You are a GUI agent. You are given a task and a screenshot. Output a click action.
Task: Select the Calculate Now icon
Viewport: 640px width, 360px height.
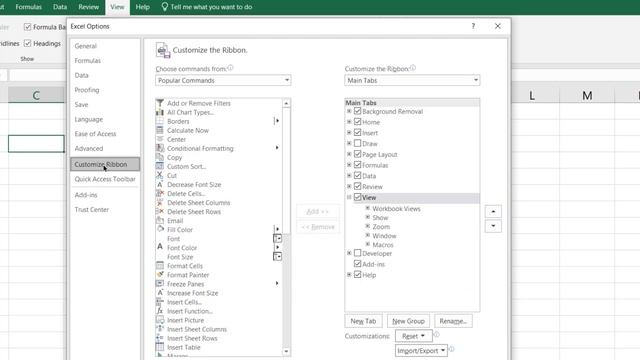click(160, 130)
